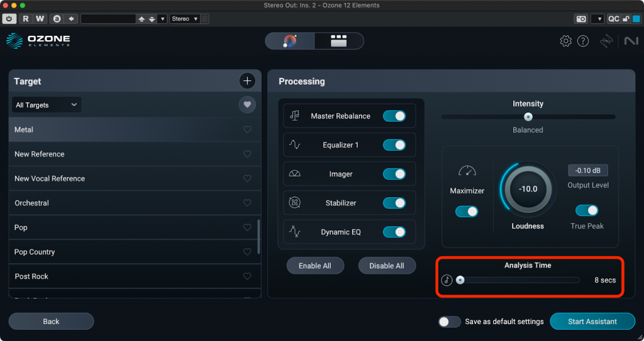Image resolution: width=644 pixels, height=341 pixels.
Task: Click the plugin snapshot camera icon
Action: click(x=581, y=19)
